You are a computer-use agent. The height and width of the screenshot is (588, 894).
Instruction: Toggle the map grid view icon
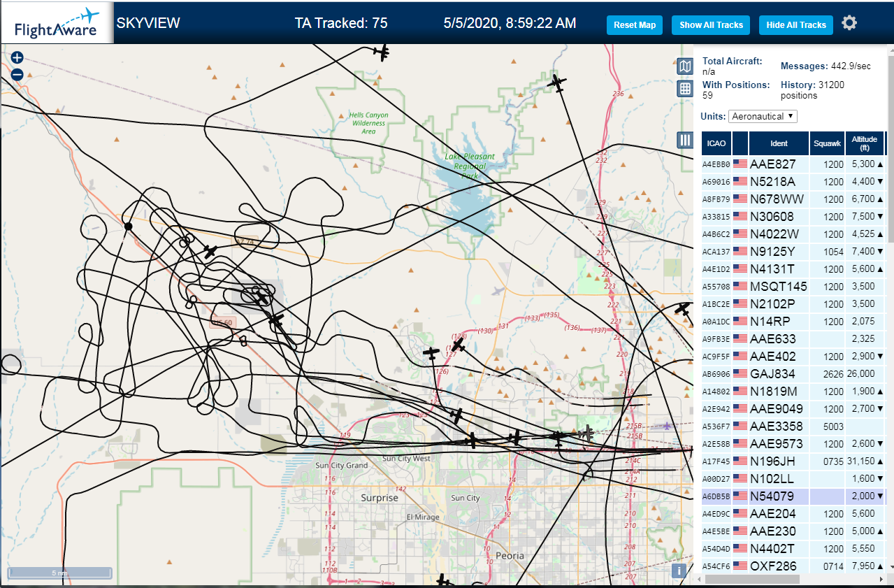point(685,89)
